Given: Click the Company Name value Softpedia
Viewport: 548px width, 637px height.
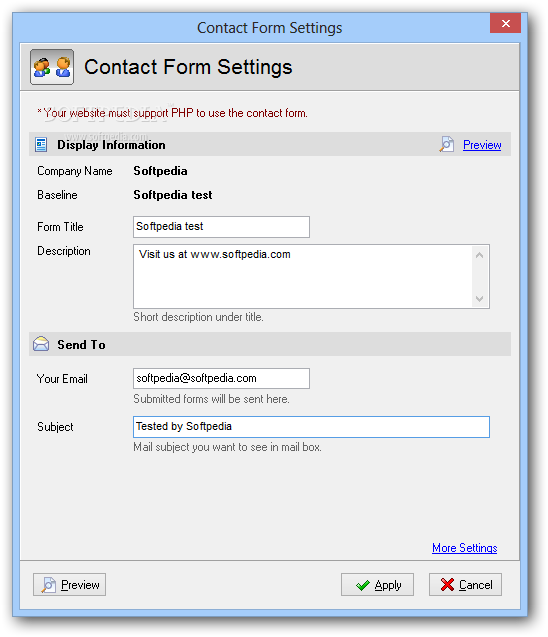Looking at the screenshot, I should tap(160, 171).
